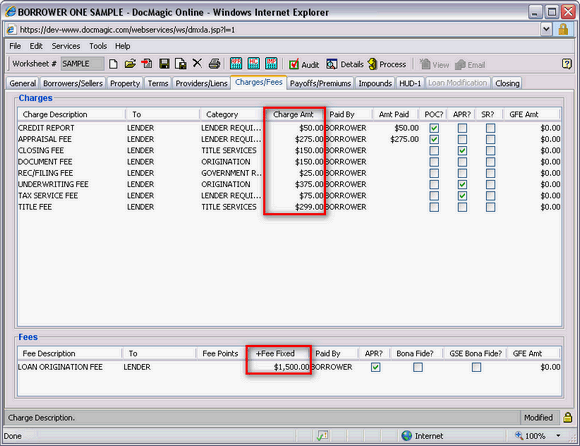Click the second teal calculator icon
Viewport: 580px width, 446px height.
254,64
